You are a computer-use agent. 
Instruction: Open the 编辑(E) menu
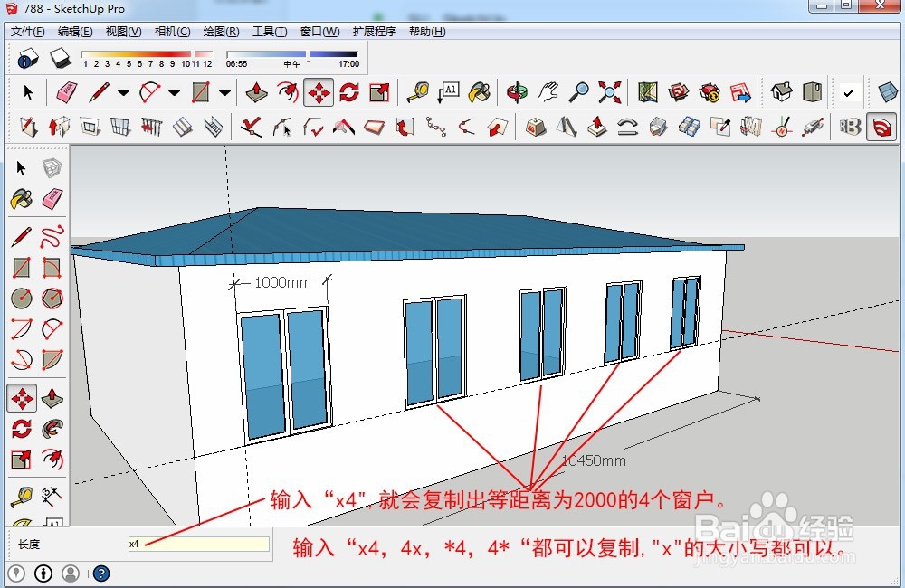tap(75, 31)
